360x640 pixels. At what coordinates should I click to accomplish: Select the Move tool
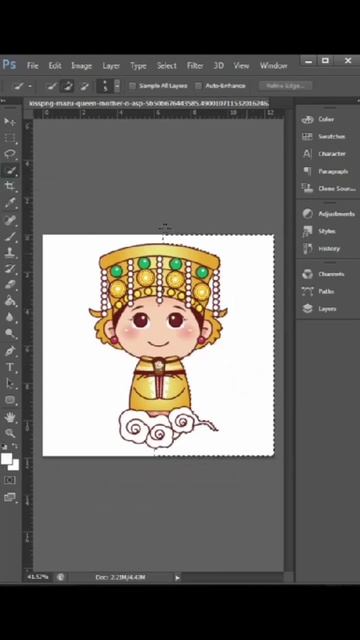(x=10, y=122)
